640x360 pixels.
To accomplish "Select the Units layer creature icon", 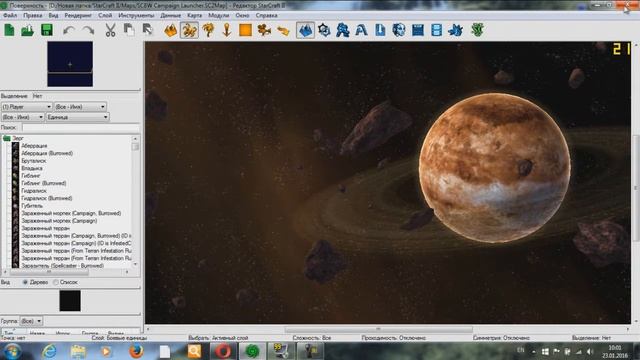I will [189, 30].
